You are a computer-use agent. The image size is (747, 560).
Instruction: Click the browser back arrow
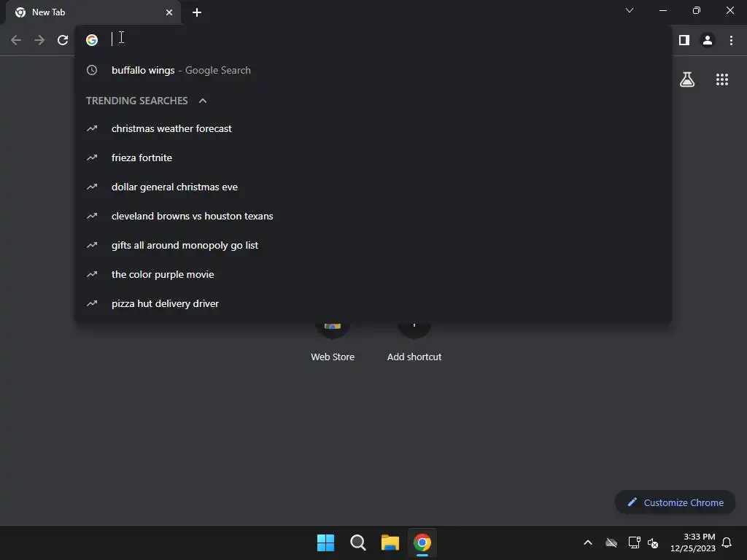(16, 40)
